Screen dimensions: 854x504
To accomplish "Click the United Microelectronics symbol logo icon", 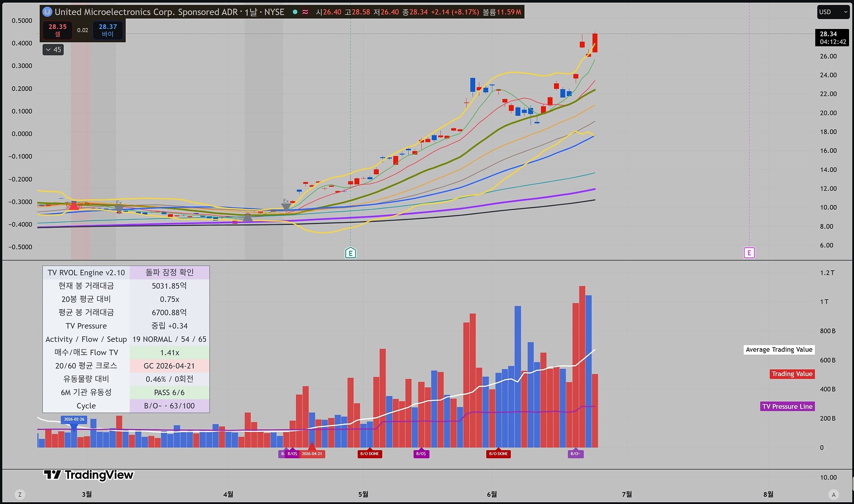I will pos(47,12).
